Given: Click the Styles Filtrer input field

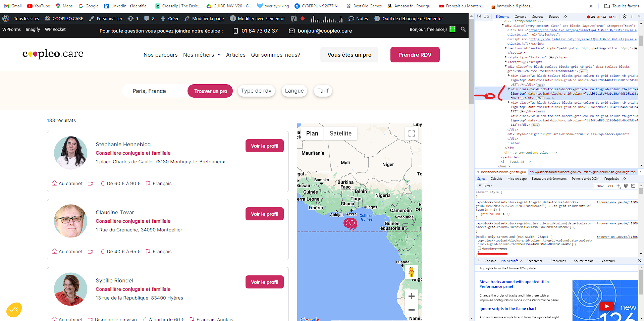Looking at the screenshot, I should (535, 186).
